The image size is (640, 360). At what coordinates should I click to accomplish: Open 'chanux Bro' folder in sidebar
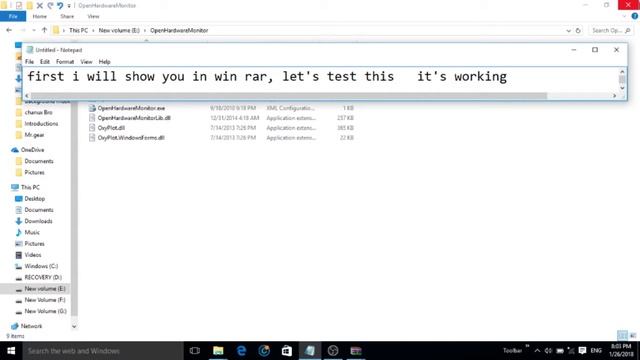38,112
